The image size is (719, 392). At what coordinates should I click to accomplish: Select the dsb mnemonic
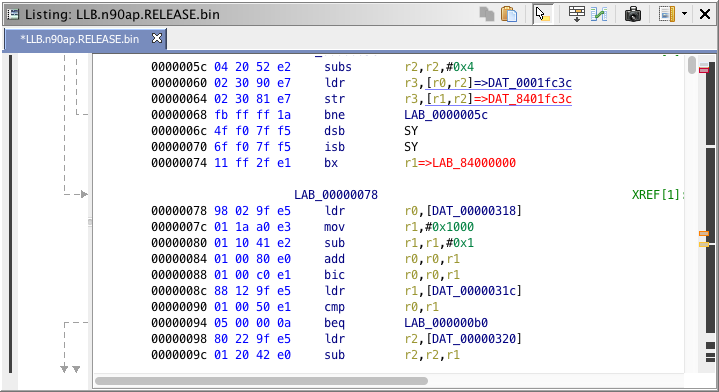coord(335,131)
